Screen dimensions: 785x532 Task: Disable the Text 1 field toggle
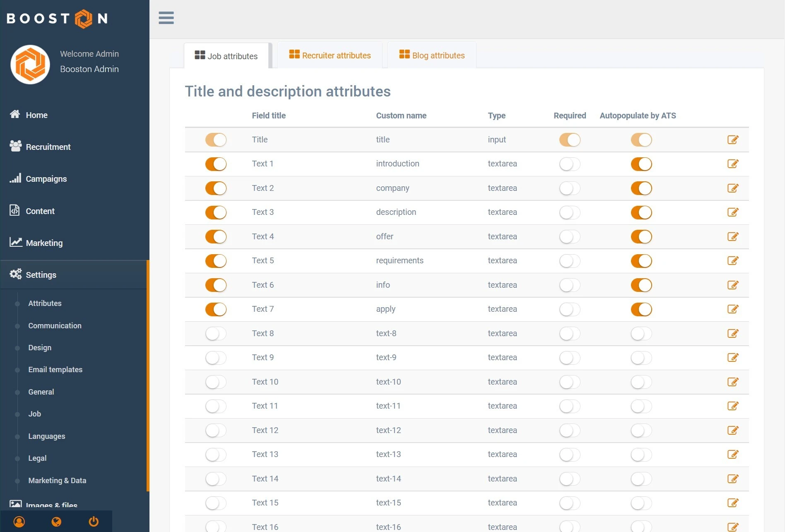pyautogui.click(x=216, y=164)
